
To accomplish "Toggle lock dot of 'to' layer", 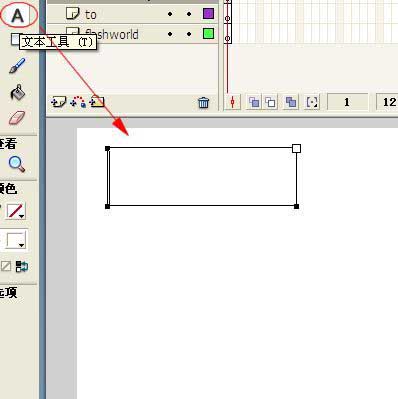I will coord(189,14).
